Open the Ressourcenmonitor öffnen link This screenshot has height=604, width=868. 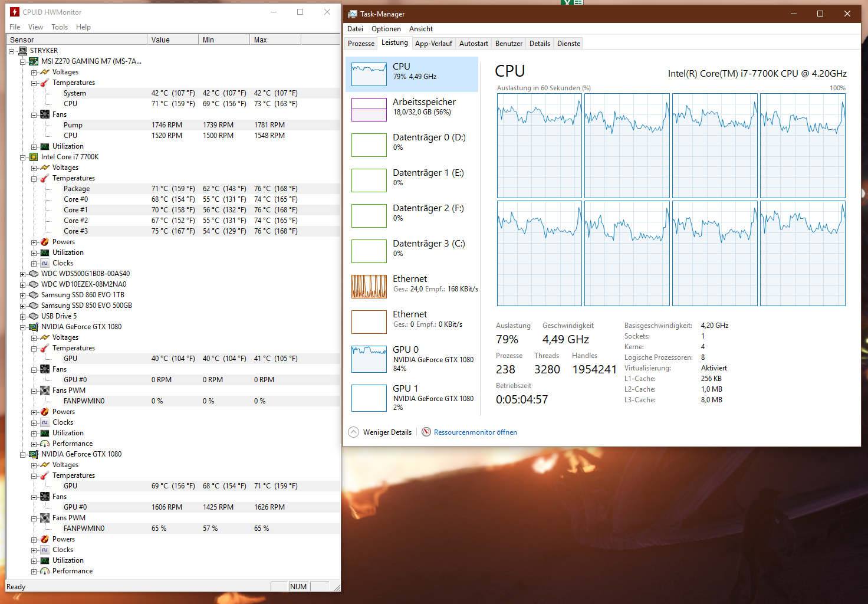click(x=475, y=432)
